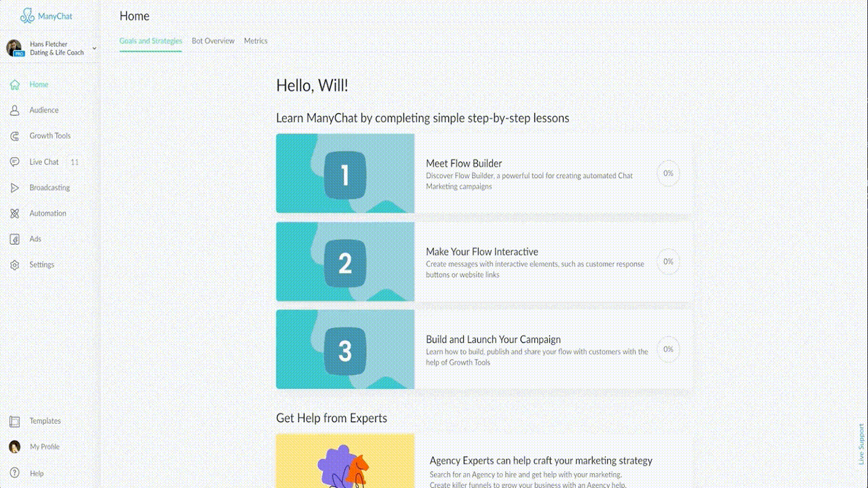This screenshot has height=488, width=868.
Task: Open My Profile menu label
Action: tap(45, 447)
